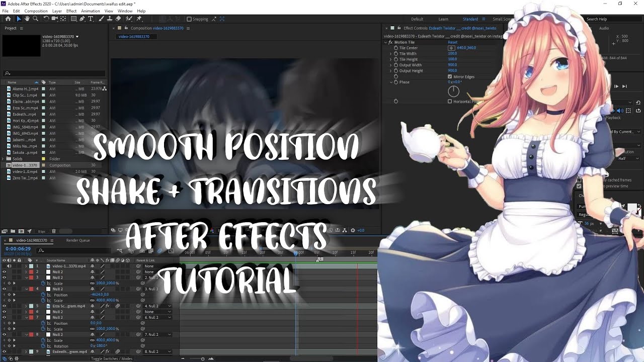This screenshot has width=644, height=362.
Task: Select the Selection tool arrow
Action: [19, 19]
